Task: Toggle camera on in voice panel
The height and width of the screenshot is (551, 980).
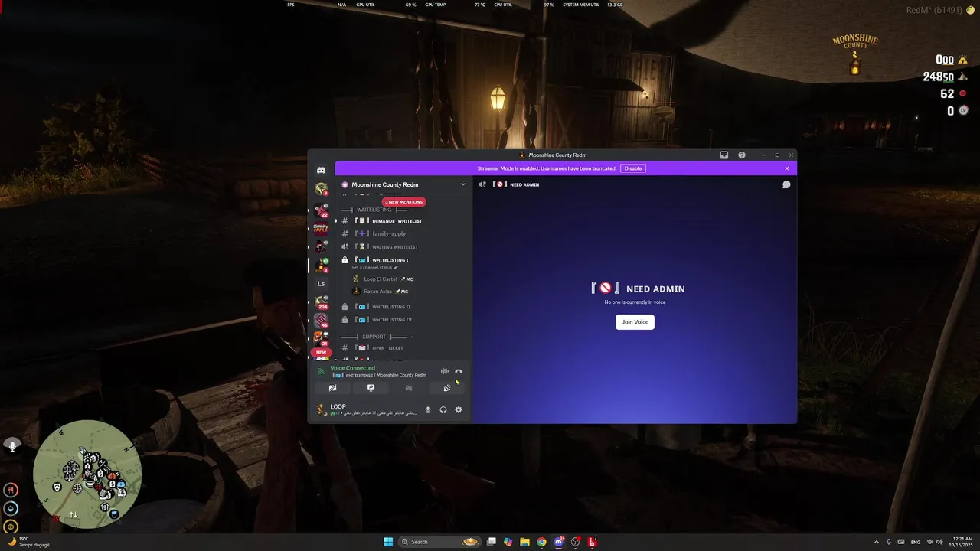Action: click(x=332, y=388)
